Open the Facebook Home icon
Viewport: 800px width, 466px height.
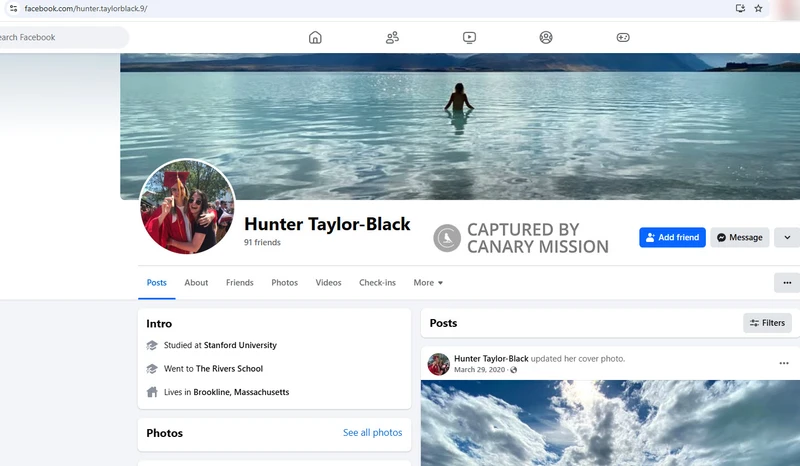pos(315,37)
